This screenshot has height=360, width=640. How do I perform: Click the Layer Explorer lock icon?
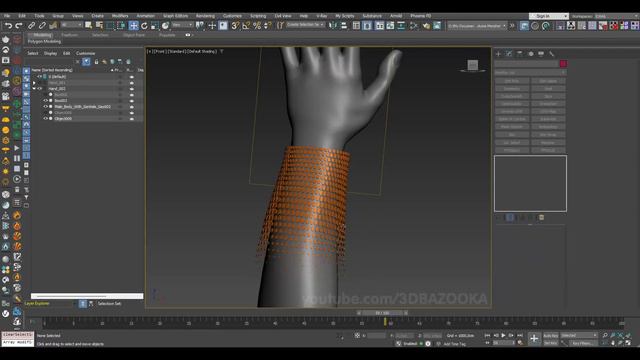click(x=96, y=62)
